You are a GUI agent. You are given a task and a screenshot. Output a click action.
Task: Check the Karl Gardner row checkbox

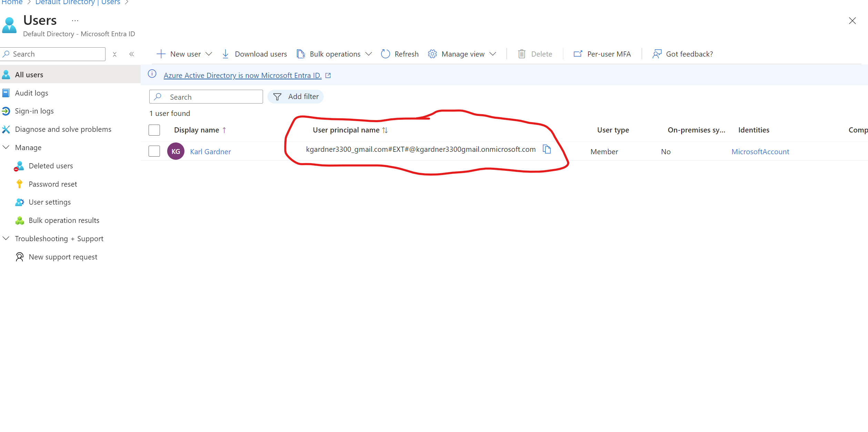pyautogui.click(x=154, y=151)
